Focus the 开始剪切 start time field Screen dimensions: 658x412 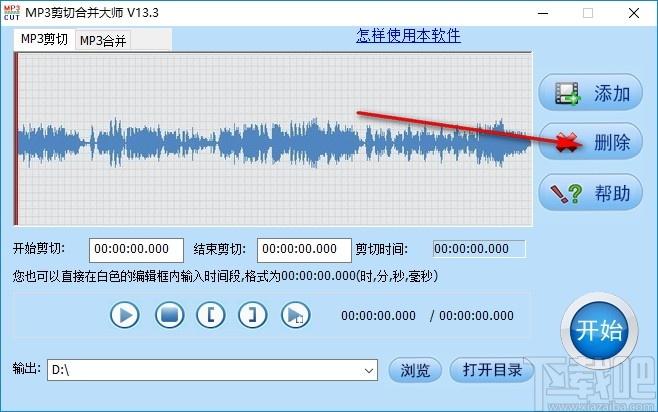136,250
